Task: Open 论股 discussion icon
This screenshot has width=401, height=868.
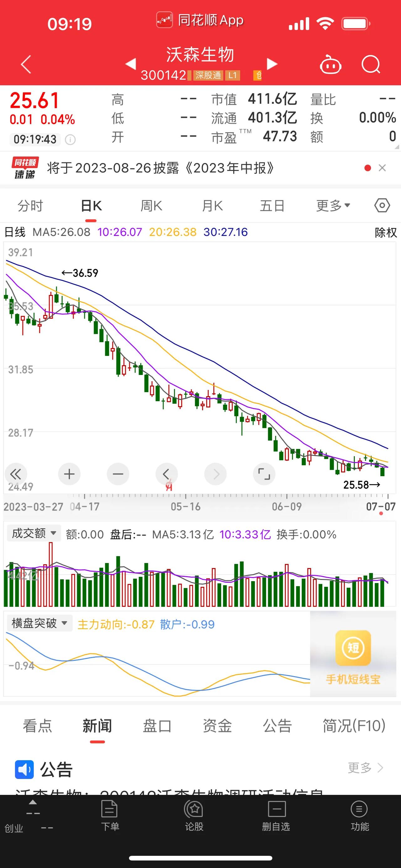Action: [194, 816]
